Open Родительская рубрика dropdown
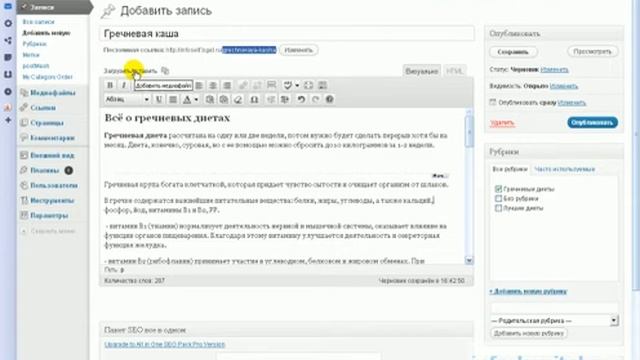640x360 pixels. point(554,320)
